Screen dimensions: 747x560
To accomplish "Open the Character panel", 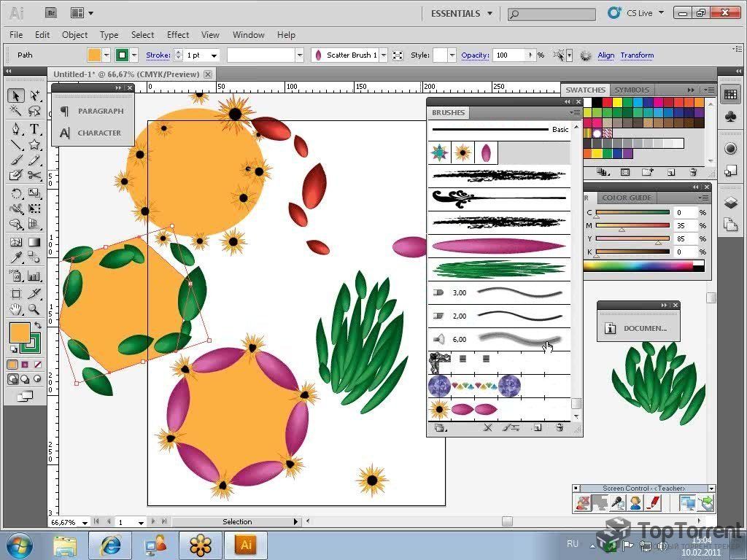I will tap(93, 133).
